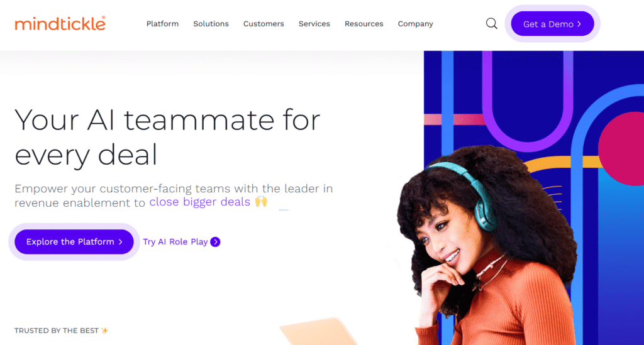Screen dimensions: 644x345
Task: Click the raised hands emoji
Action: (x=261, y=202)
